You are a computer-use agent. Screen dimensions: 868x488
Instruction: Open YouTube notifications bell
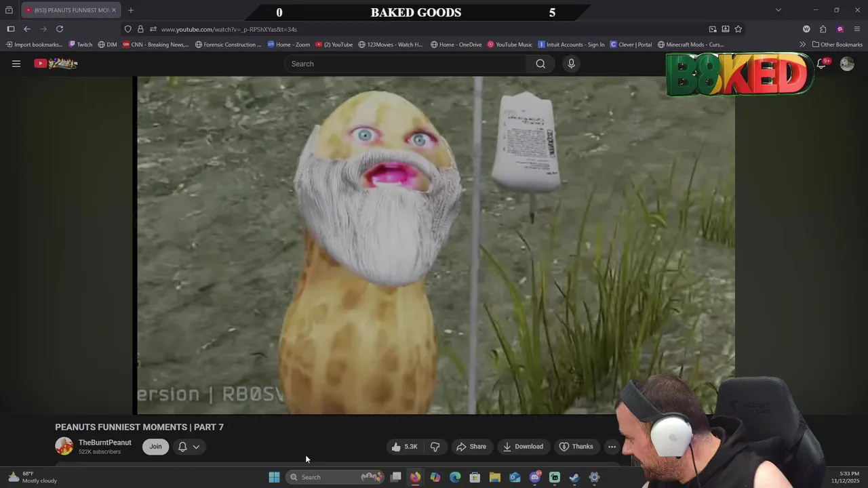pyautogui.click(x=821, y=64)
